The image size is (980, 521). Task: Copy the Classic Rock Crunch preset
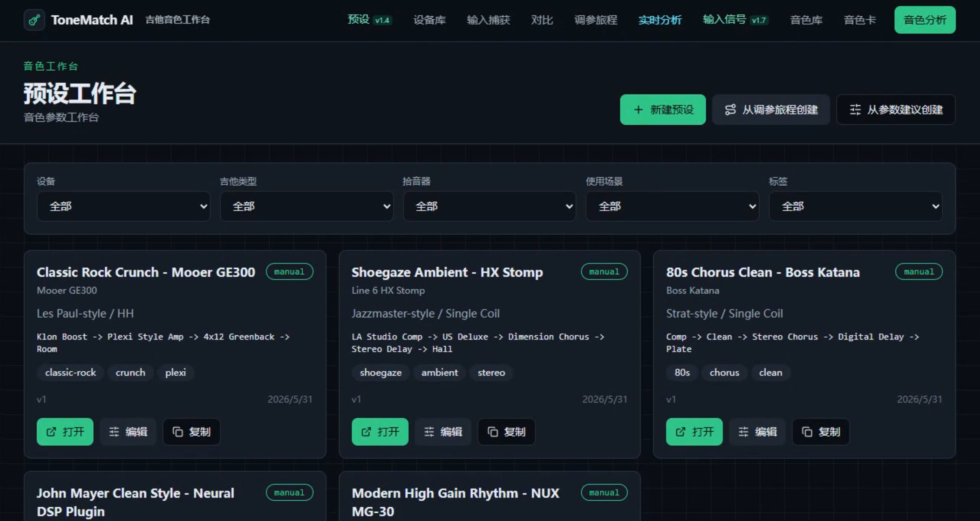pos(192,432)
